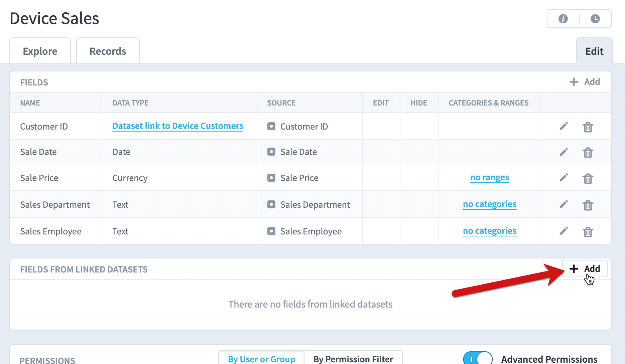Click no categories link for Sales Employee
This screenshot has width=625, height=364.
490,231
